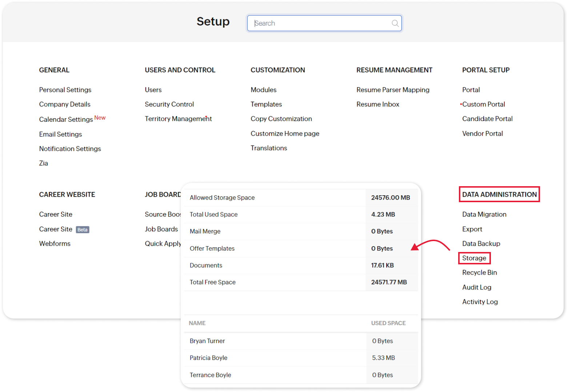Click the 24576.00 MB value

(x=391, y=198)
